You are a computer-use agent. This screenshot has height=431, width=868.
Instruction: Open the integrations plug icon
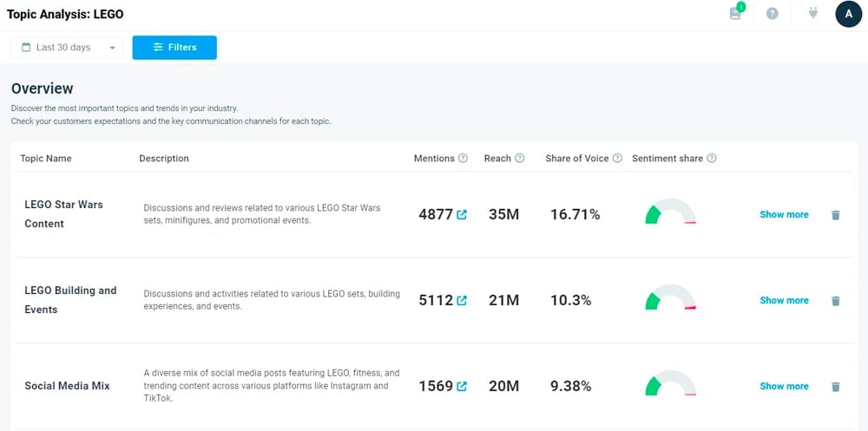click(x=812, y=13)
